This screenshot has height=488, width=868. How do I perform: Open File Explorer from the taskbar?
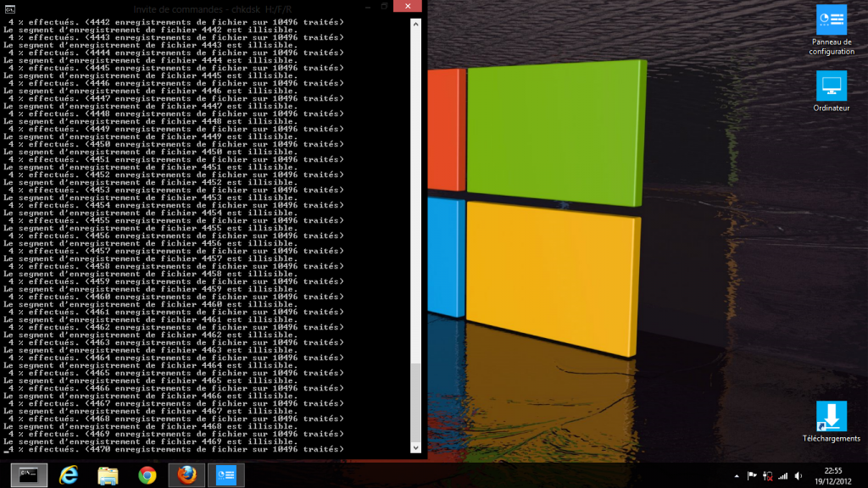point(108,475)
